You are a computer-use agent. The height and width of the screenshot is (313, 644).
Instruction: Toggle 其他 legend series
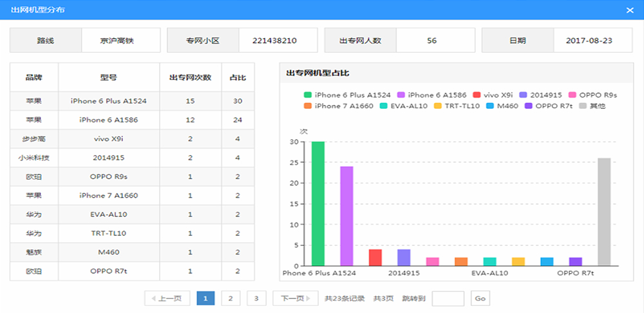pos(592,106)
